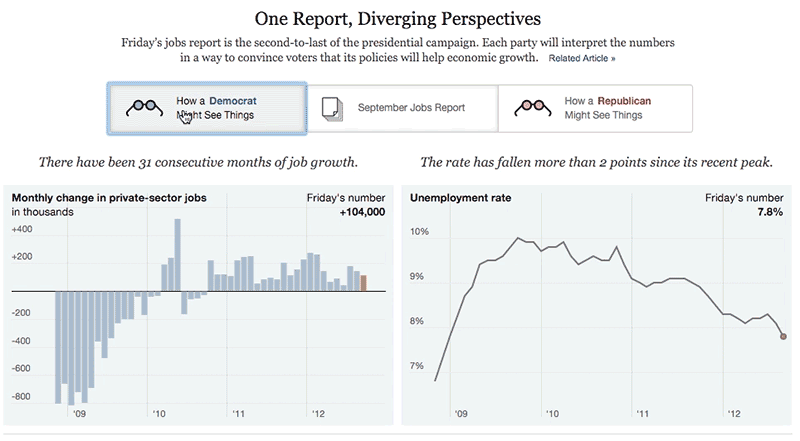Click the 7.8% Friday's number value

pos(770,212)
